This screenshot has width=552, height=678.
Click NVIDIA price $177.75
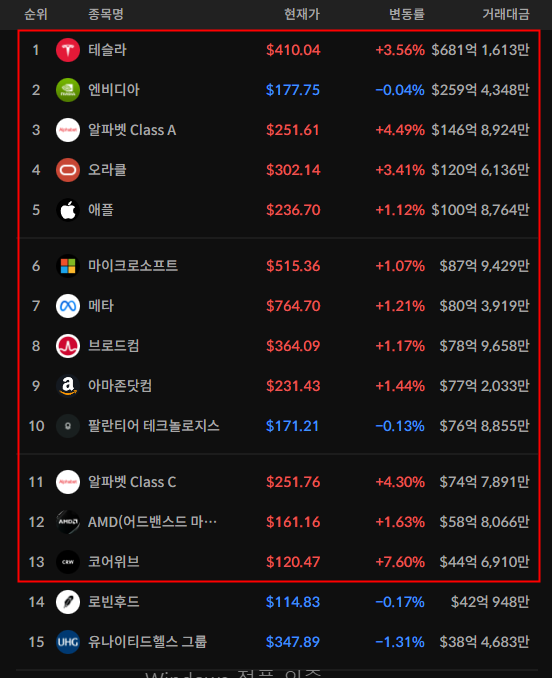click(293, 90)
